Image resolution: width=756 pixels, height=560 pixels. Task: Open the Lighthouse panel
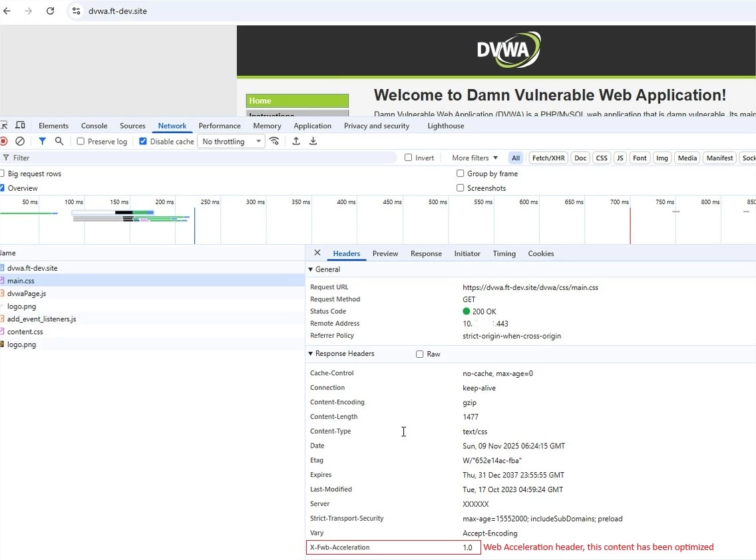(x=445, y=126)
